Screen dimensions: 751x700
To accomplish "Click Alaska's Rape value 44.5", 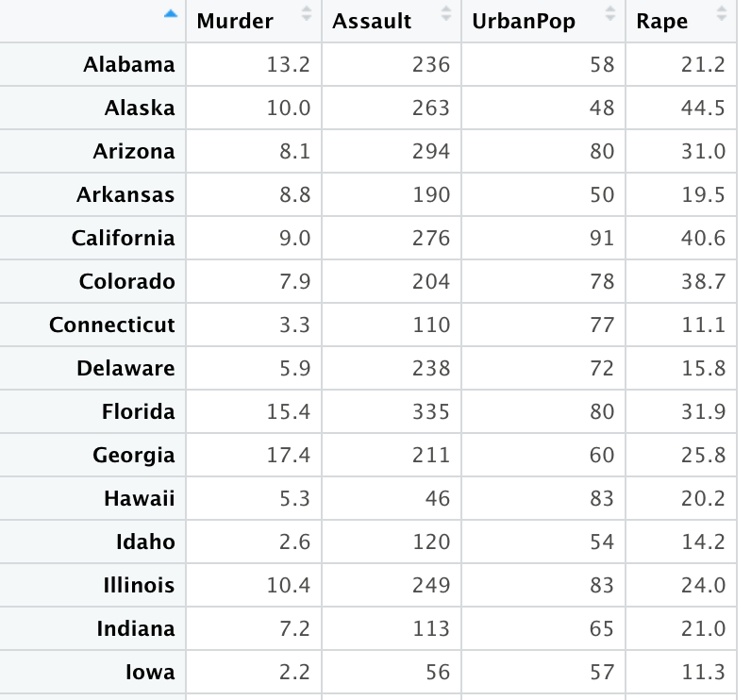I will click(703, 108).
